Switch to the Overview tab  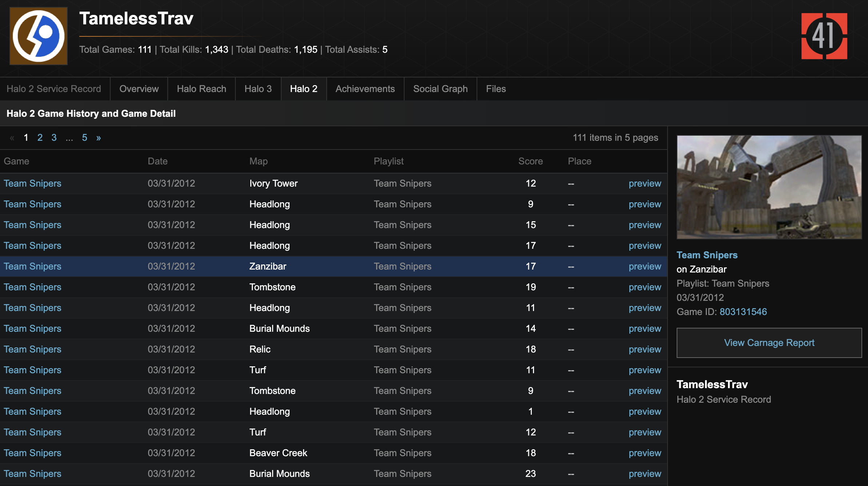(138, 88)
